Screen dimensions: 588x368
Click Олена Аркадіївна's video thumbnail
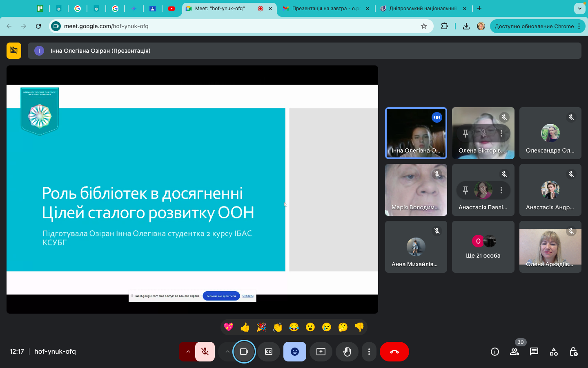(550, 247)
